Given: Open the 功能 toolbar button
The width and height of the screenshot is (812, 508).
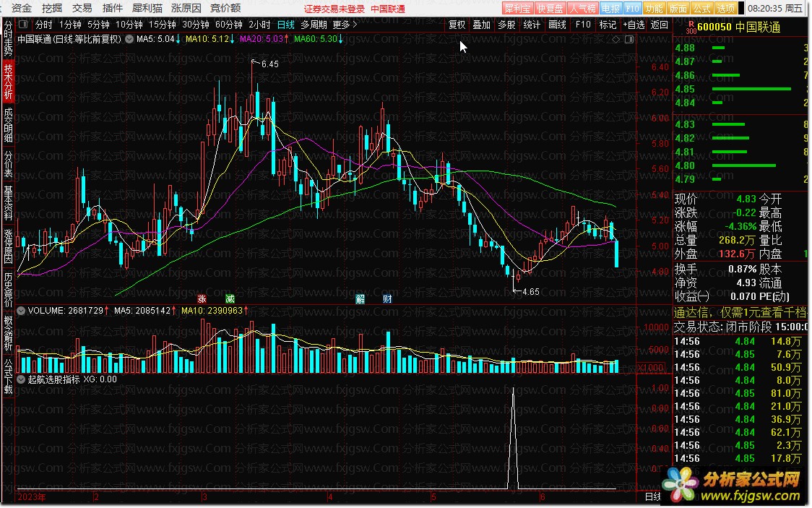Looking at the screenshot, I should point(654,8).
